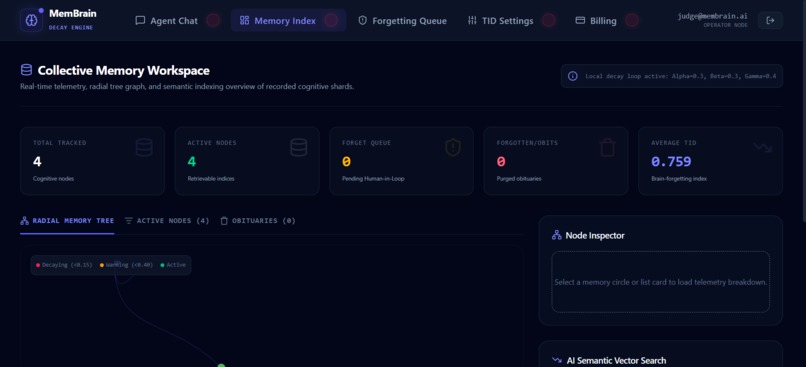The image size is (806, 367).
Task: Click the red badge beside Billing
Action: click(632, 21)
